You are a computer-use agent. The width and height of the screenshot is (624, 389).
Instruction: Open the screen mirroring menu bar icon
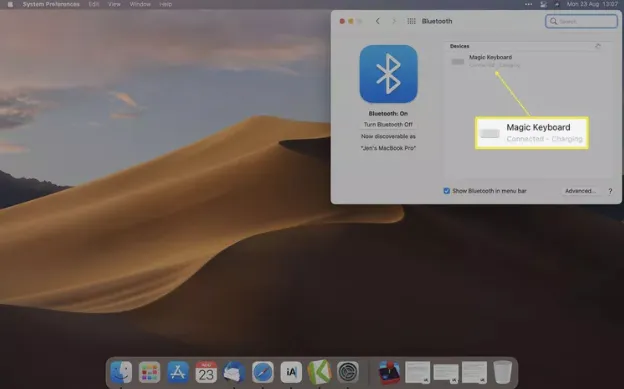543,4
